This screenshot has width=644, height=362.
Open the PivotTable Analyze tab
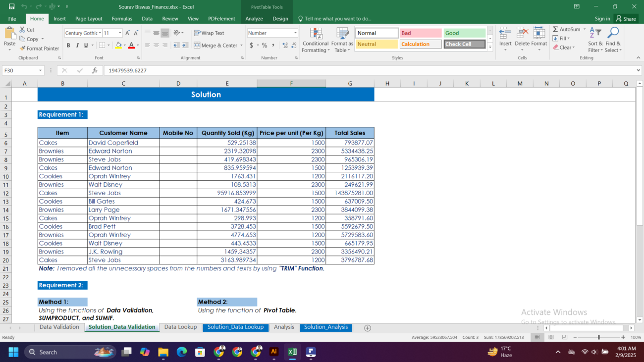coord(254,19)
